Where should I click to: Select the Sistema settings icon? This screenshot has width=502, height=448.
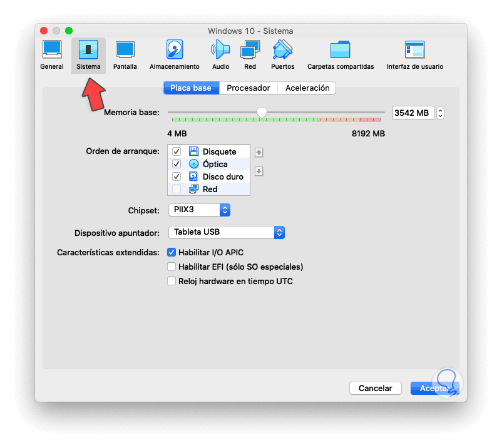tap(88, 55)
